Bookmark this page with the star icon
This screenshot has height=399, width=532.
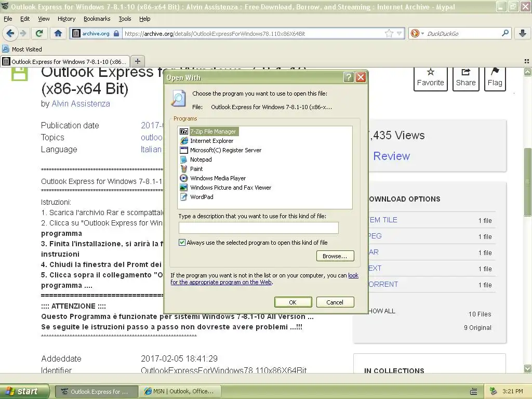pyautogui.click(x=389, y=33)
